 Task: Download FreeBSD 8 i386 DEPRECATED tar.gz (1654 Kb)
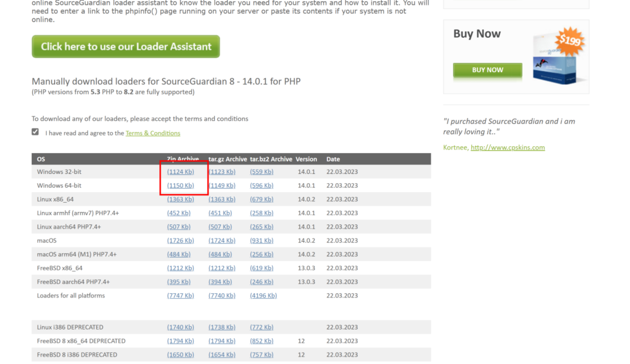(222, 355)
